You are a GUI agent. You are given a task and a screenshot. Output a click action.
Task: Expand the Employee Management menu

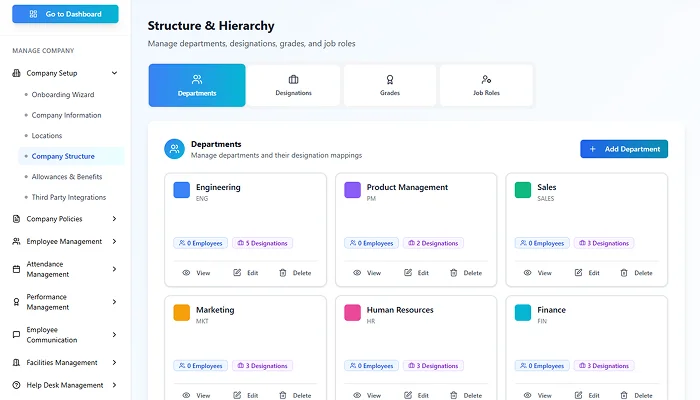click(114, 241)
